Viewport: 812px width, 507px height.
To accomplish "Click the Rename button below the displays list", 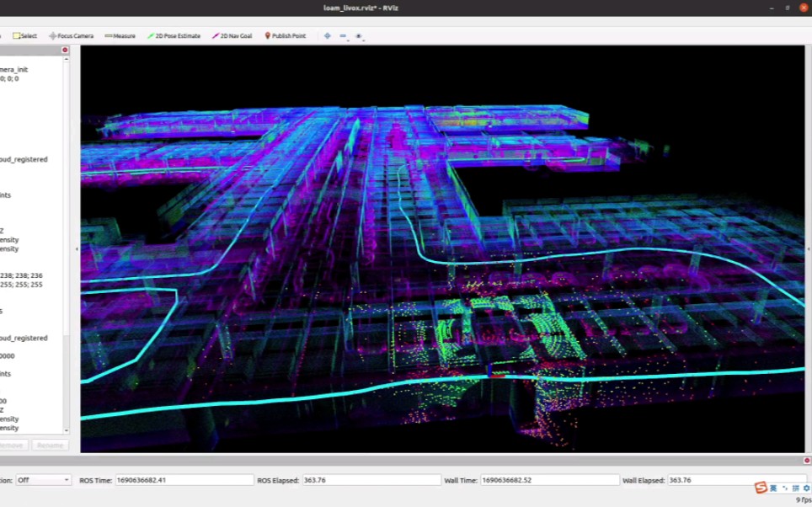I will coord(50,445).
